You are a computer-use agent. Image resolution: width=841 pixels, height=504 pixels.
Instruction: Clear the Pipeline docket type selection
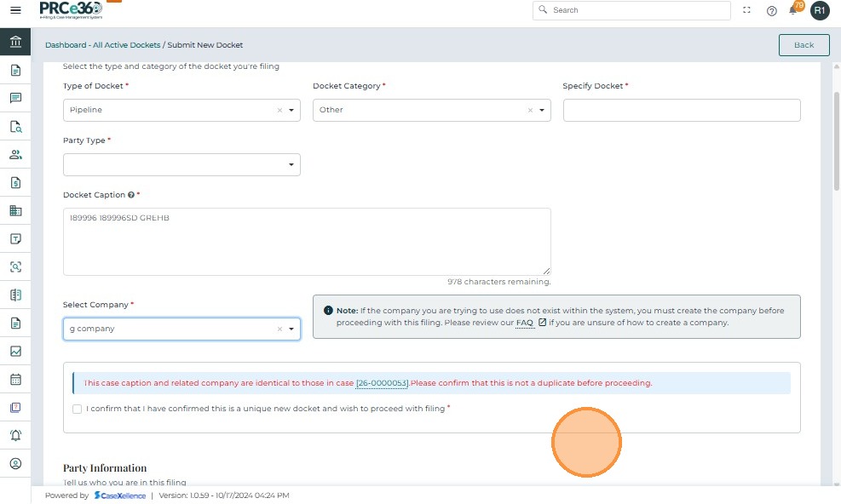pyautogui.click(x=279, y=110)
